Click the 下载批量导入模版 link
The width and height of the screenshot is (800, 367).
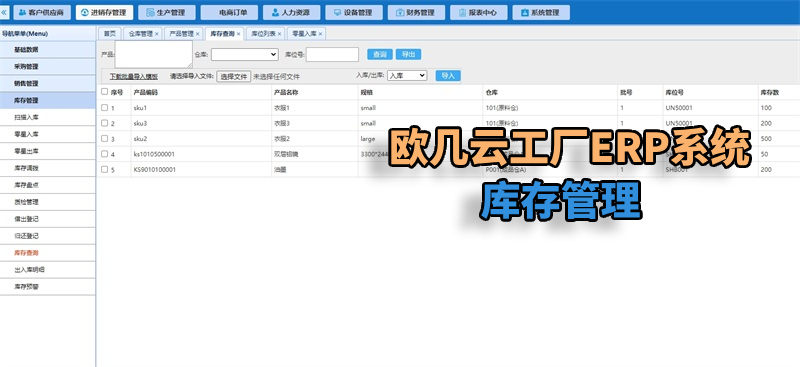coord(134,77)
